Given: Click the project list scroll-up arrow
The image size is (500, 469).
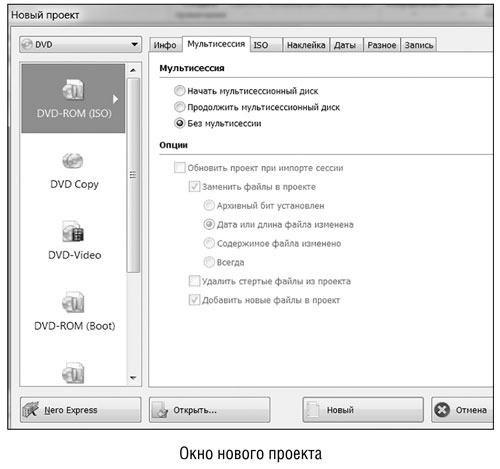Looking at the screenshot, I should pos(133,70).
